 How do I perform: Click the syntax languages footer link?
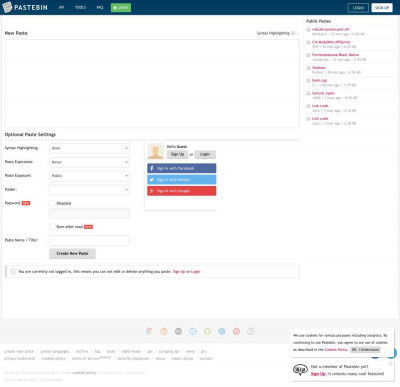coord(55,351)
